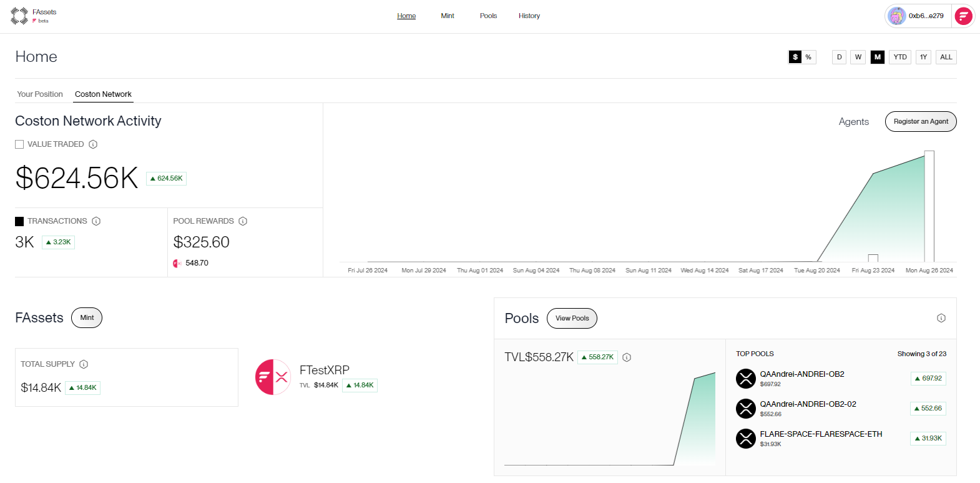Toggle the Transactions checkbox
The height and width of the screenshot is (483, 980).
click(19, 221)
